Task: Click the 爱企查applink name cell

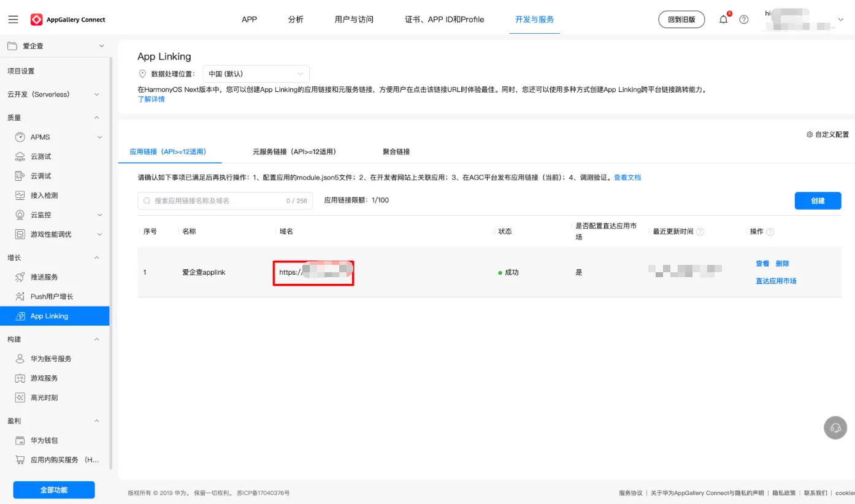Action: point(204,272)
